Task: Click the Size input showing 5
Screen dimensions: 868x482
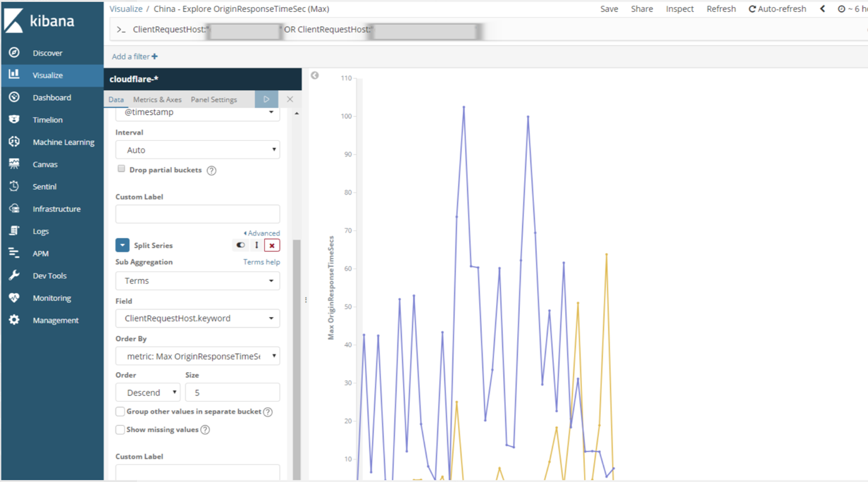Action: [x=232, y=392]
